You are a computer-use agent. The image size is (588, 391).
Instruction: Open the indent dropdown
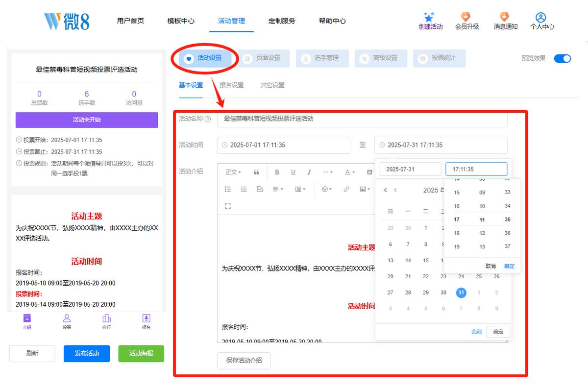300,189
